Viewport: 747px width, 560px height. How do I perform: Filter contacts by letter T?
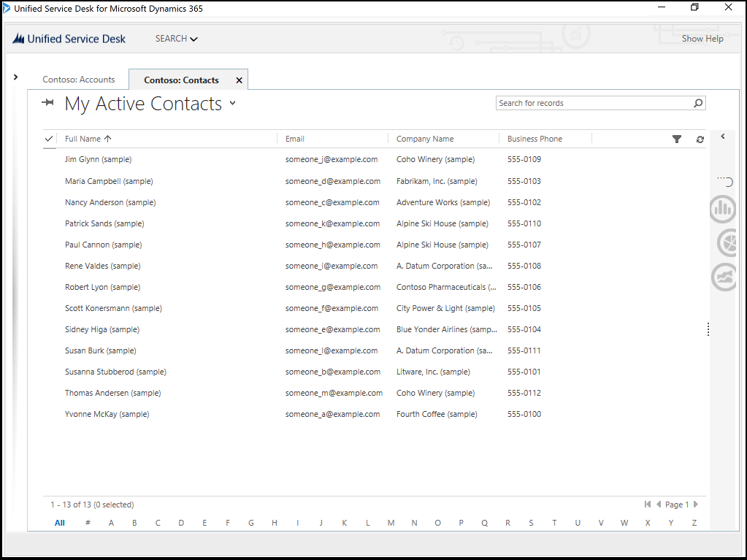tap(554, 522)
